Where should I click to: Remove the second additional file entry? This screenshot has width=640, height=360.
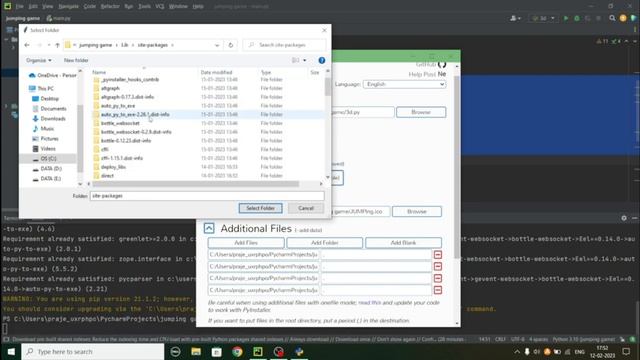pyautogui.click(x=438, y=267)
